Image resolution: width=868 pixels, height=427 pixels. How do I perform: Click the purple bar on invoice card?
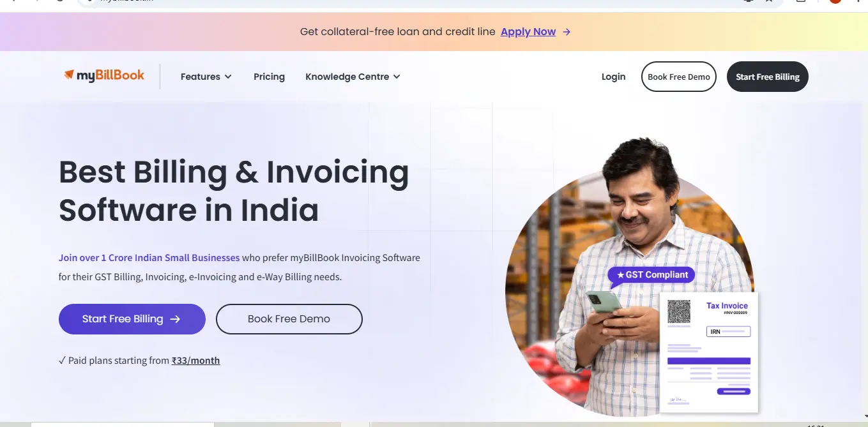[708, 361]
